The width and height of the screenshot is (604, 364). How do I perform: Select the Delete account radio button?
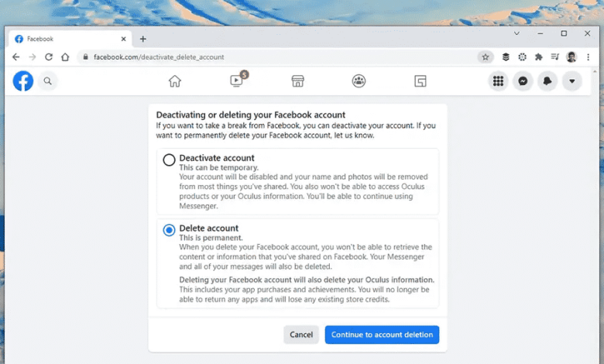169,230
